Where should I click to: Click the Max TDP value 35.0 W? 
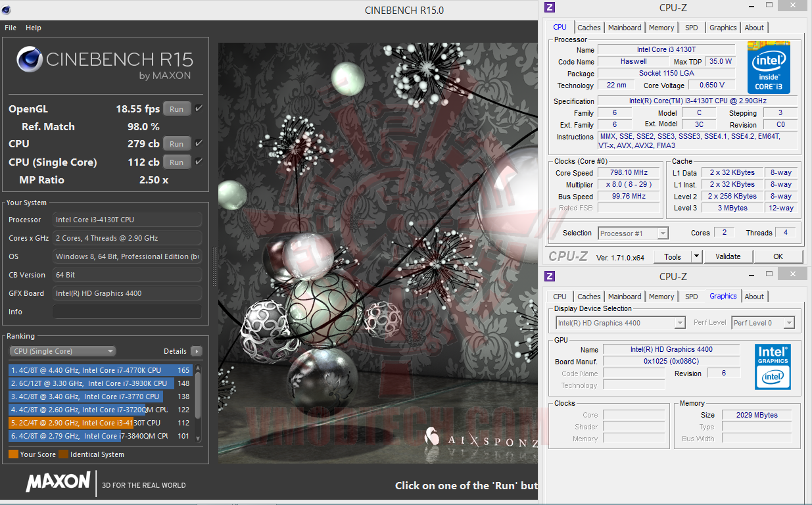coord(721,61)
